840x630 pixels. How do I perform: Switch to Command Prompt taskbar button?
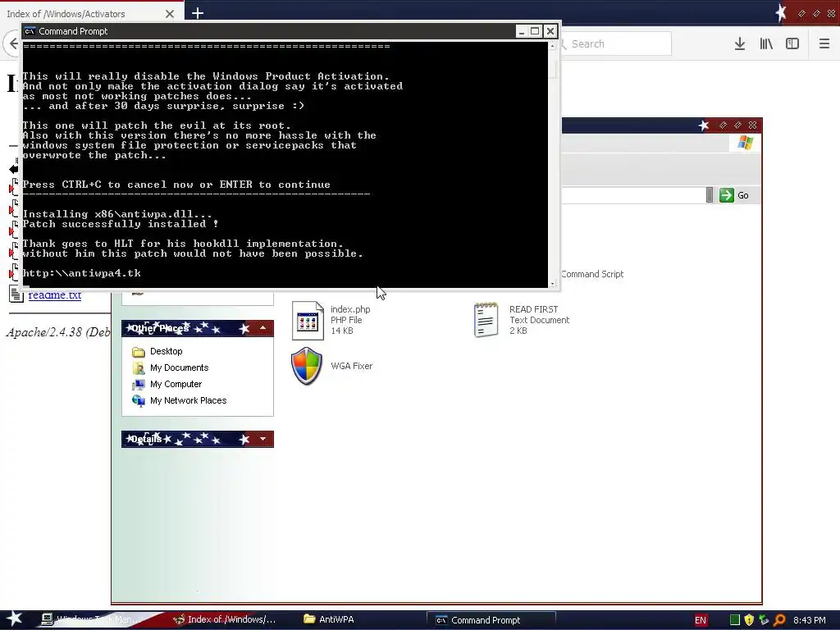click(491, 620)
